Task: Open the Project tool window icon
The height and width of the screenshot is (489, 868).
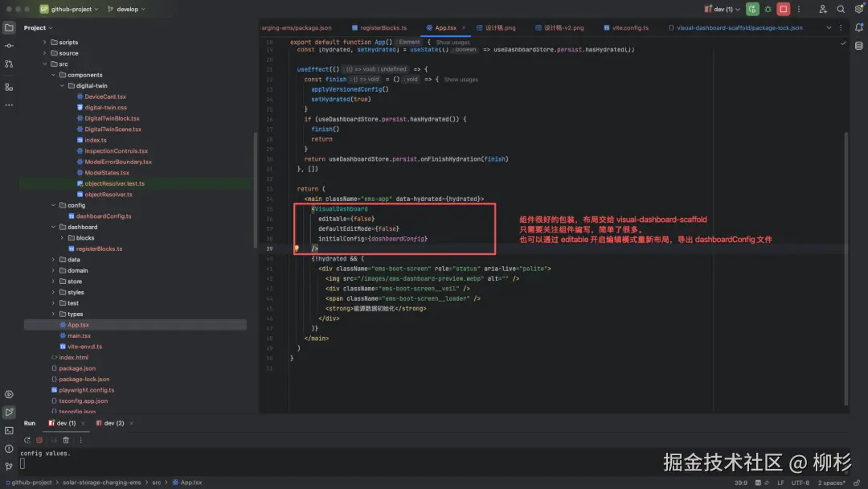Action: pos(9,27)
